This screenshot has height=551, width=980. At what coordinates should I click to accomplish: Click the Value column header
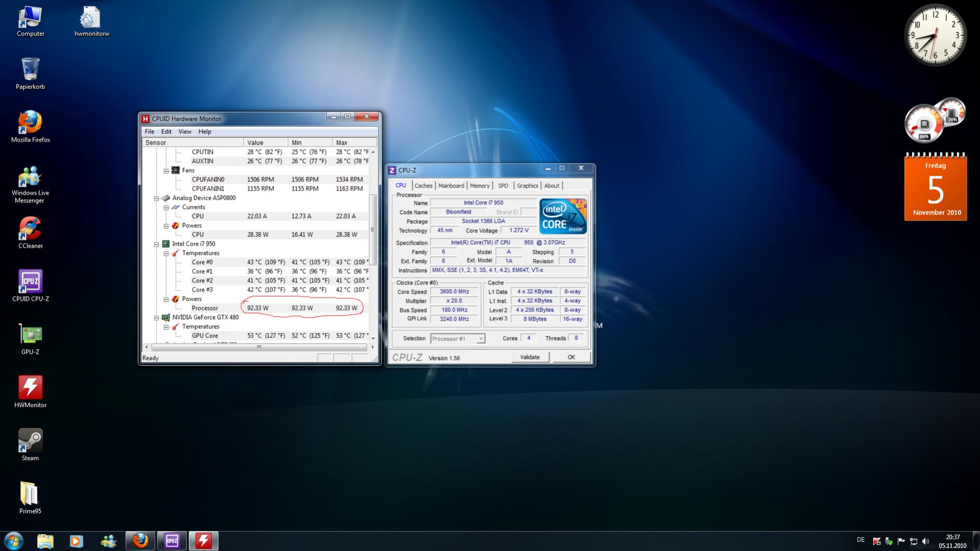click(x=266, y=142)
